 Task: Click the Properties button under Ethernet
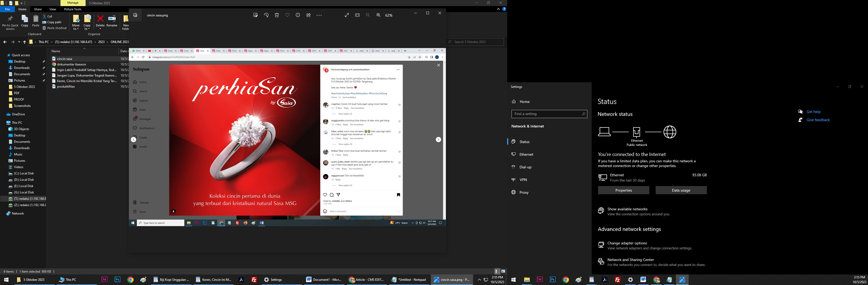[x=623, y=191]
